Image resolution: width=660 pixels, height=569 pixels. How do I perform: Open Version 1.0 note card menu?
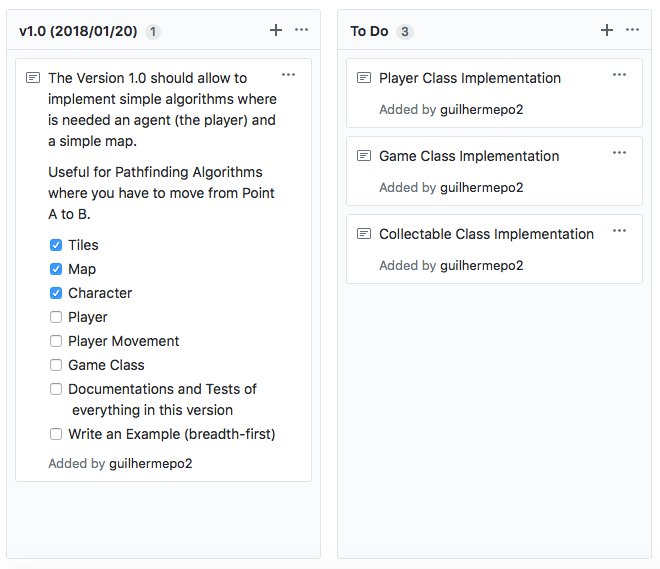[288, 75]
